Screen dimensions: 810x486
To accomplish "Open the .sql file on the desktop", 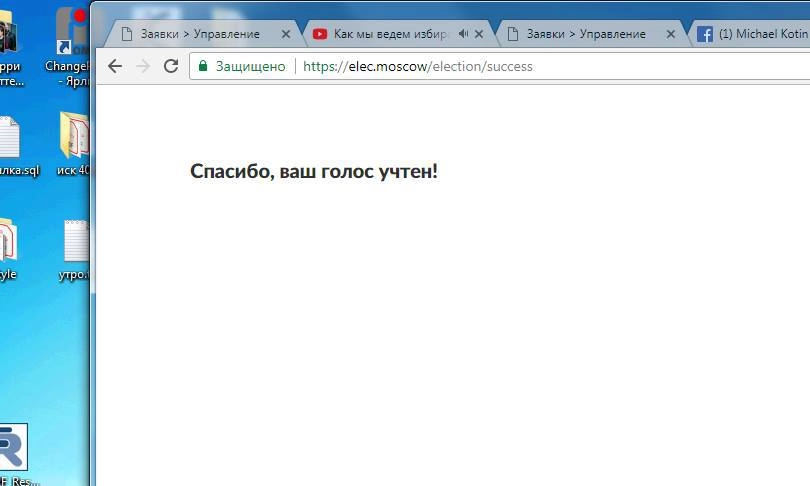I will pos(8,140).
